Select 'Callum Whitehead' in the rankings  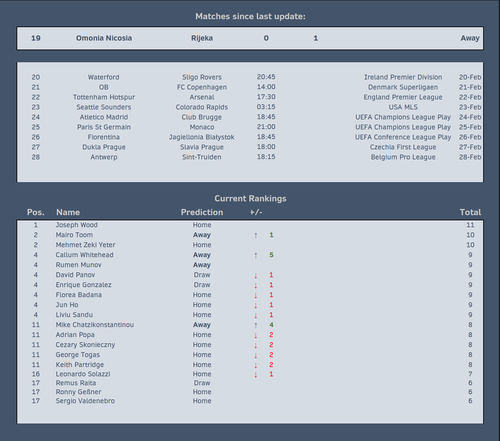pos(84,255)
